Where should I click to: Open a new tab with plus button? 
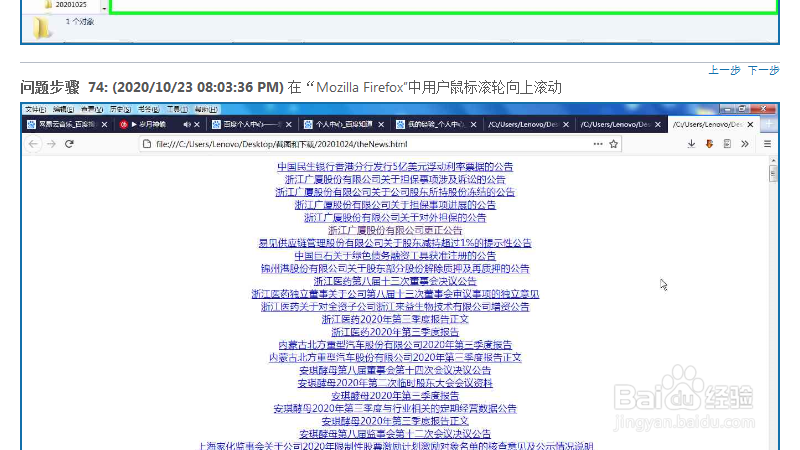pyautogui.click(x=769, y=124)
